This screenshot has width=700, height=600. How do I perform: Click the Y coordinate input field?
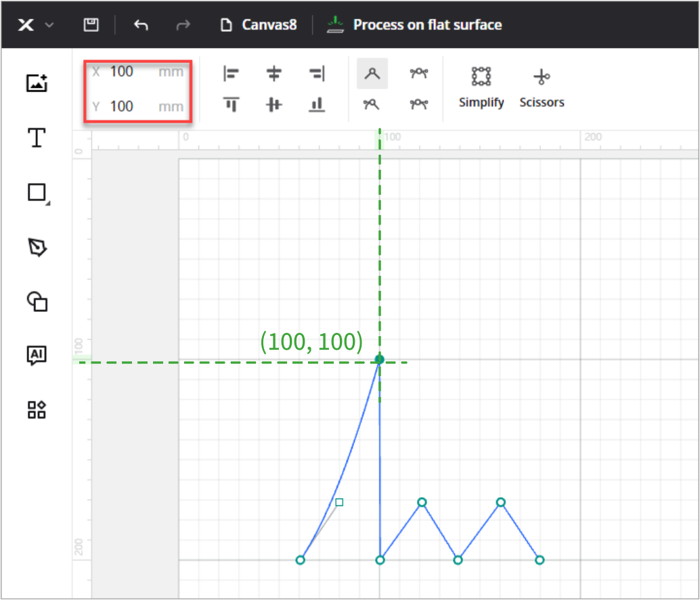click(x=132, y=106)
